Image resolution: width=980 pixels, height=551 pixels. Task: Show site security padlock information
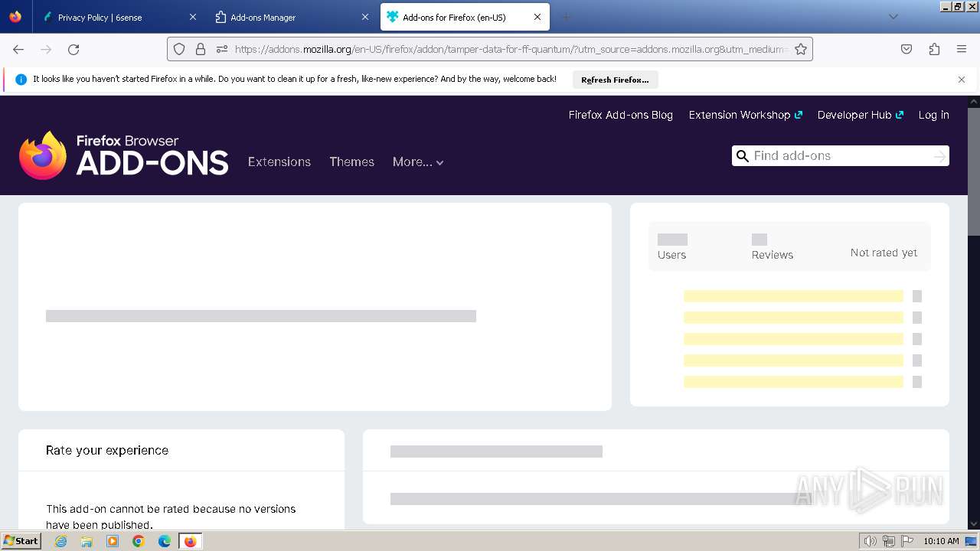pyautogui.click(x=201, y=49)
